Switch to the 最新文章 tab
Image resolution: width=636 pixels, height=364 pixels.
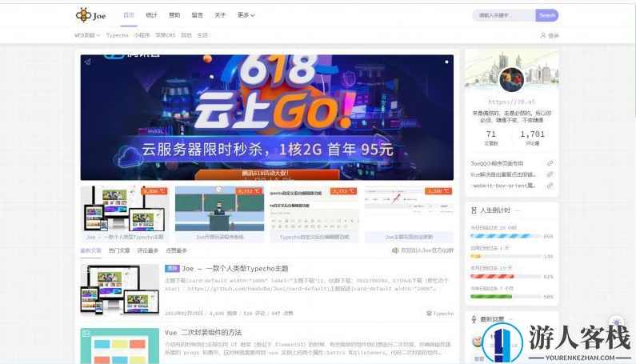[x=91, y=250]
